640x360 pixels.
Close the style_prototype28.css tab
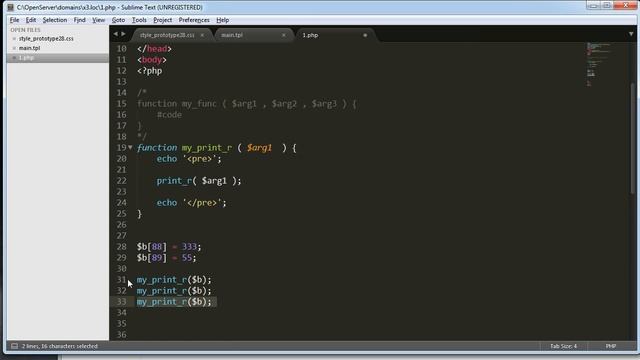[x=202, y=35]
